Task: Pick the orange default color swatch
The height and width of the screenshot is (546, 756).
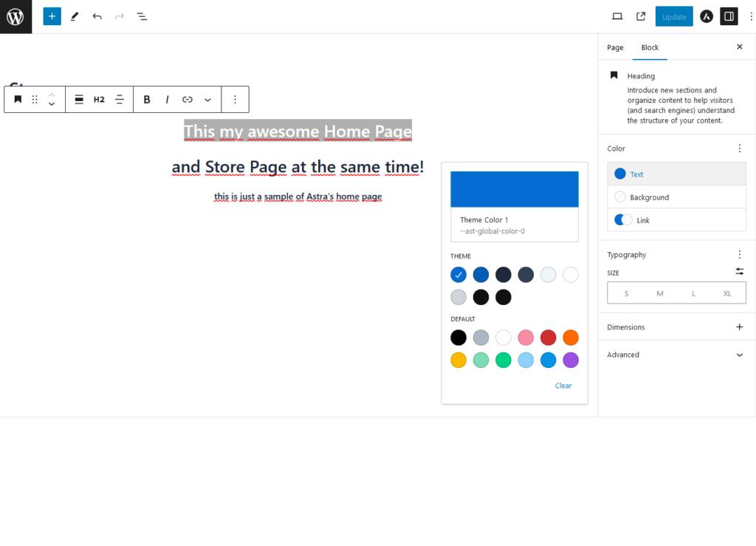Action: click(570, 338)
